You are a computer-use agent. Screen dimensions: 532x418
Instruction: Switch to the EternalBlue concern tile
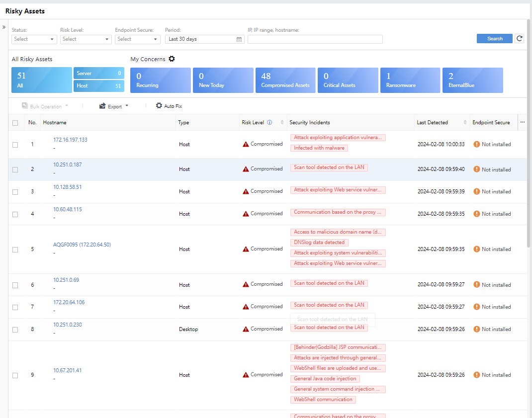click(472, 81)
